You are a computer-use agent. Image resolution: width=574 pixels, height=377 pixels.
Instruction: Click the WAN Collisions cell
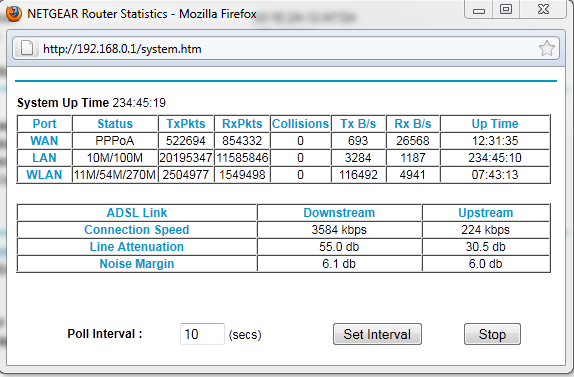[x=300, y=141]
